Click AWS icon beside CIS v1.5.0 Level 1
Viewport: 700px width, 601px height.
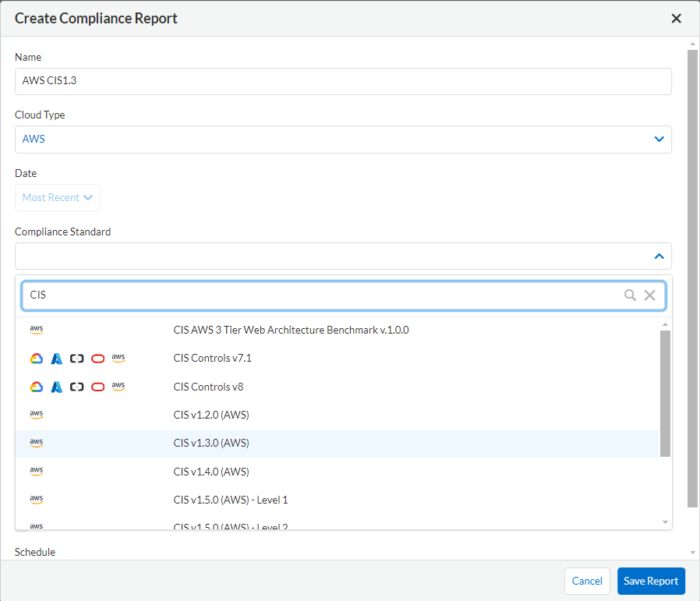[x=36, y=500]
